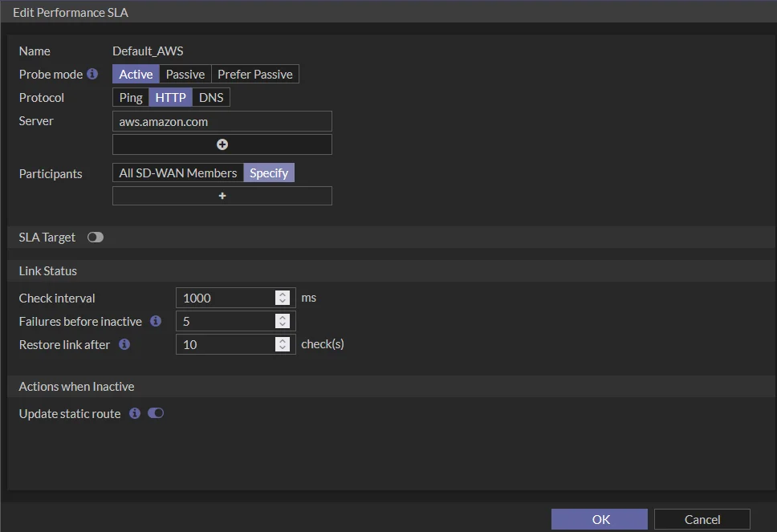Viewport: 777px width, 532px height.
Task: Set protocol to DNS
Action: [x=211, y=97]
